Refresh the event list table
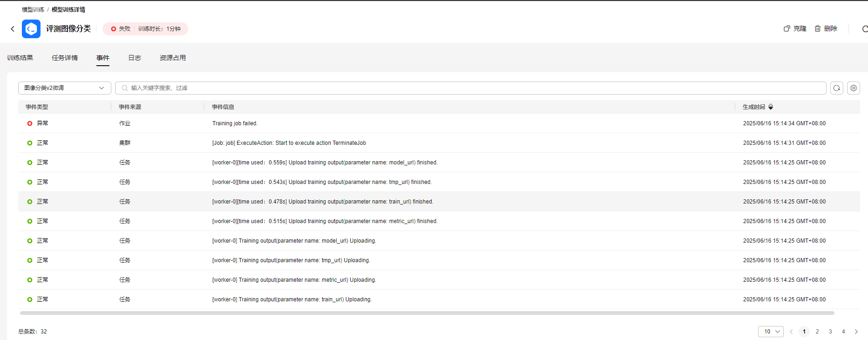This screenshot has width=868, height=340. (837, 88)
